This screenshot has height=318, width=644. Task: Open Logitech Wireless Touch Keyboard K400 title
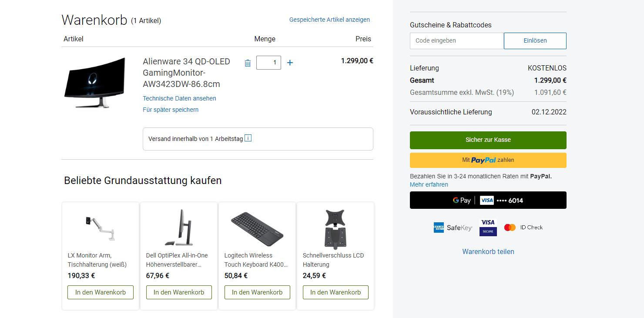[256, 260]
